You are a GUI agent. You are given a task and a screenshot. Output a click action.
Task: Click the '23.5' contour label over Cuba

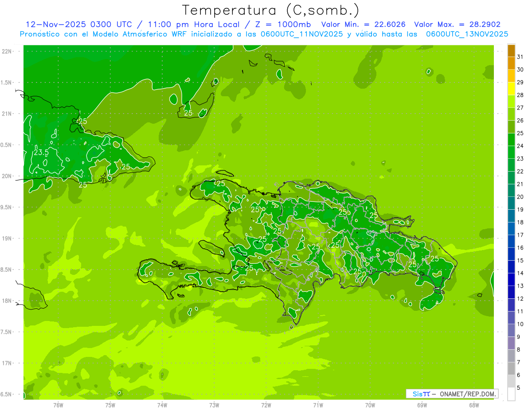click(41, 153)
